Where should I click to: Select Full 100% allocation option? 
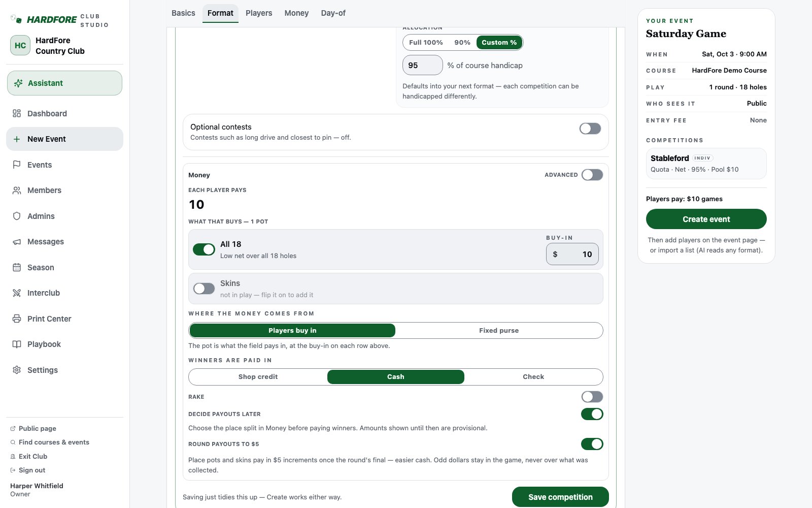[426, 43]
